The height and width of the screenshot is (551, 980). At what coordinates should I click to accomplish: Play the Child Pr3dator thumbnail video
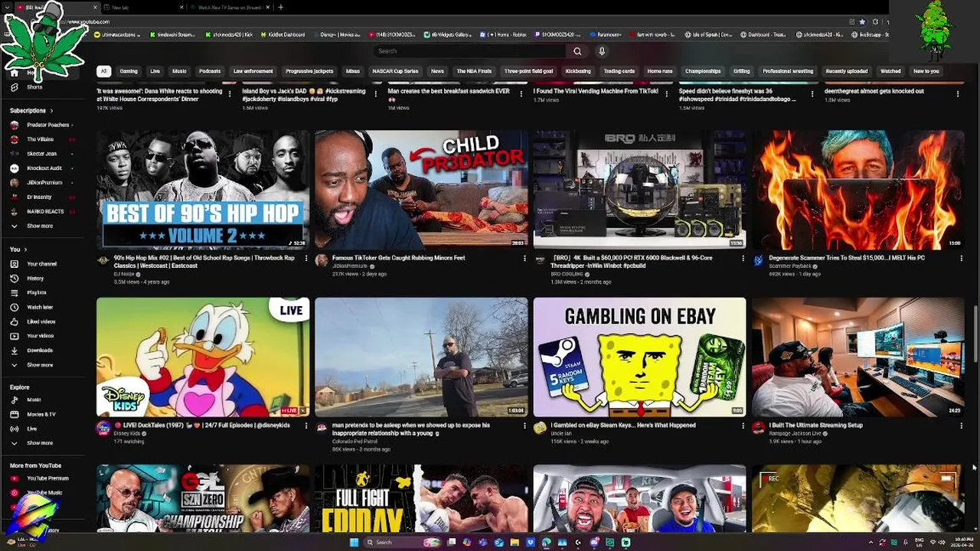[x=421, y=190]
